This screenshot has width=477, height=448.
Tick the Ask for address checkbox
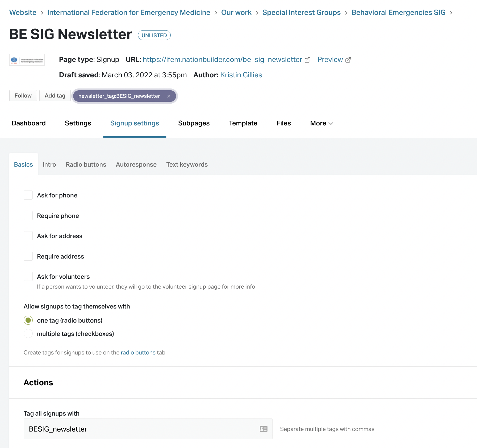pos(28,236)
